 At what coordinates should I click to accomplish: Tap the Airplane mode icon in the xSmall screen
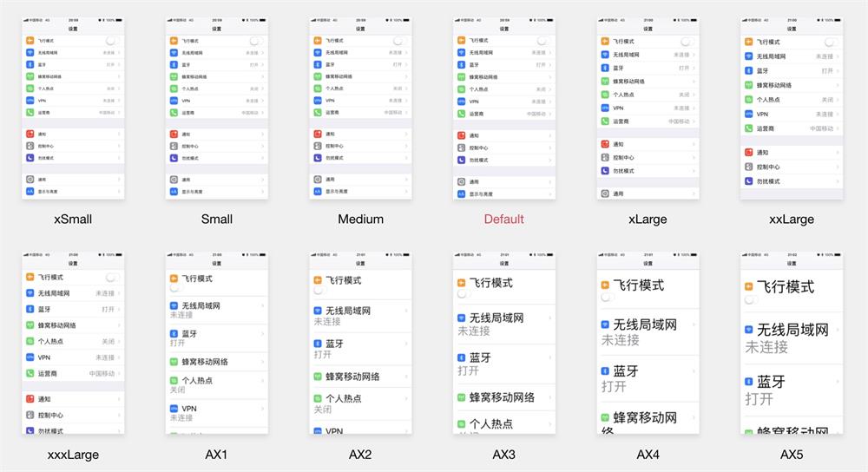tap(30, 41)
